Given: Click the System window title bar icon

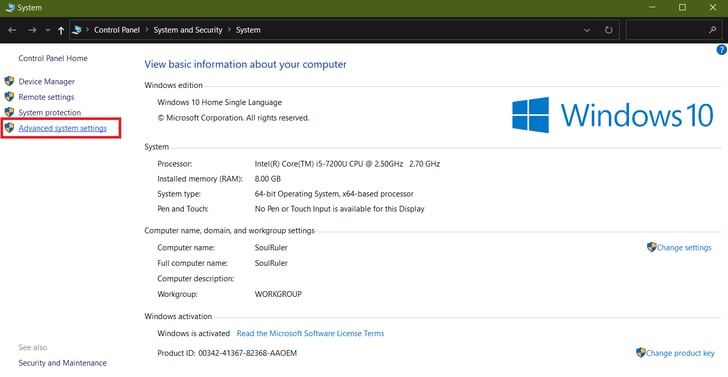Looking at the screenshot, I should coord(9,8).
